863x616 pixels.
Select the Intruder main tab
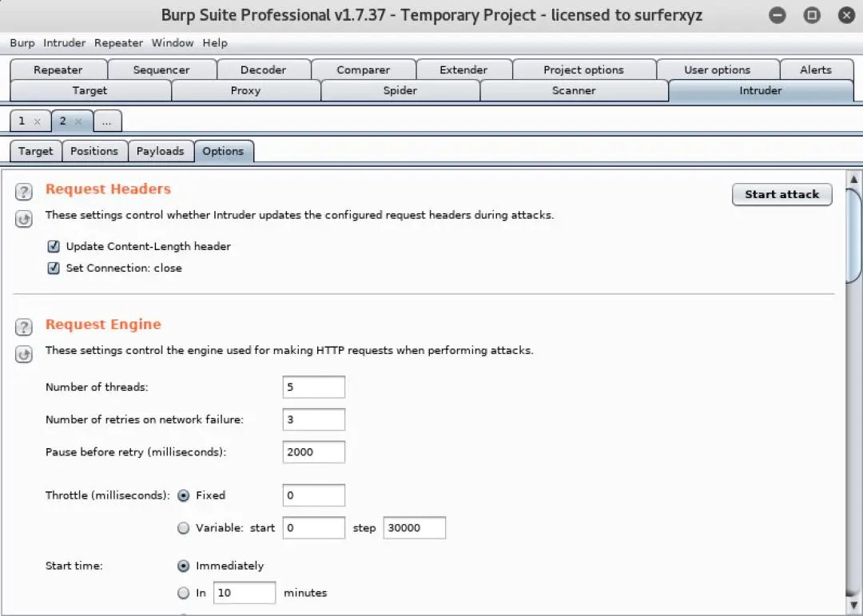(x=761, y=91)
